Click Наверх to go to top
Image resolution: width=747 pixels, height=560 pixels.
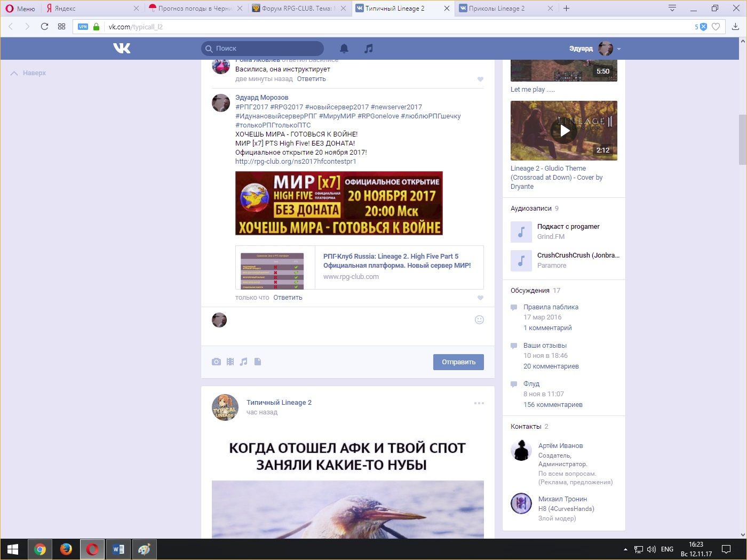click(x=28, y=73)
